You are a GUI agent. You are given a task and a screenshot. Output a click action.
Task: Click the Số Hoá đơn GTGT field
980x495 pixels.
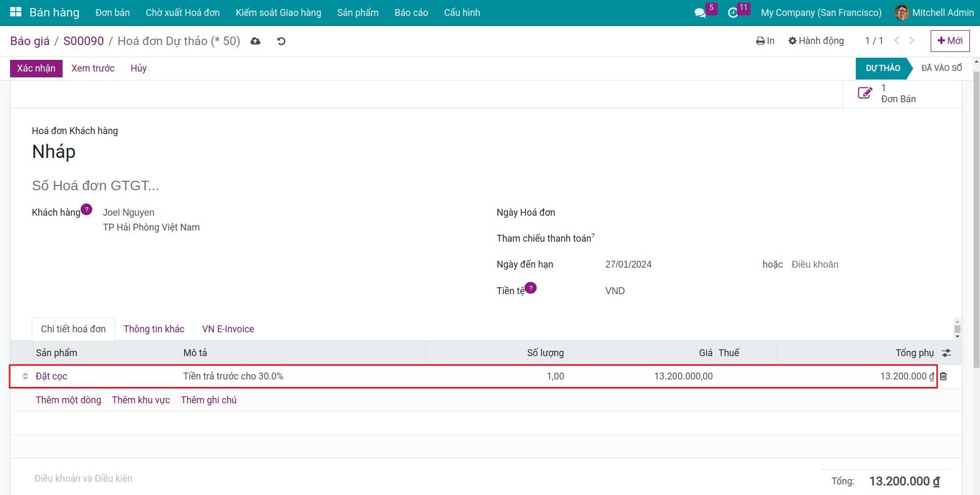(x=95, y=185)
